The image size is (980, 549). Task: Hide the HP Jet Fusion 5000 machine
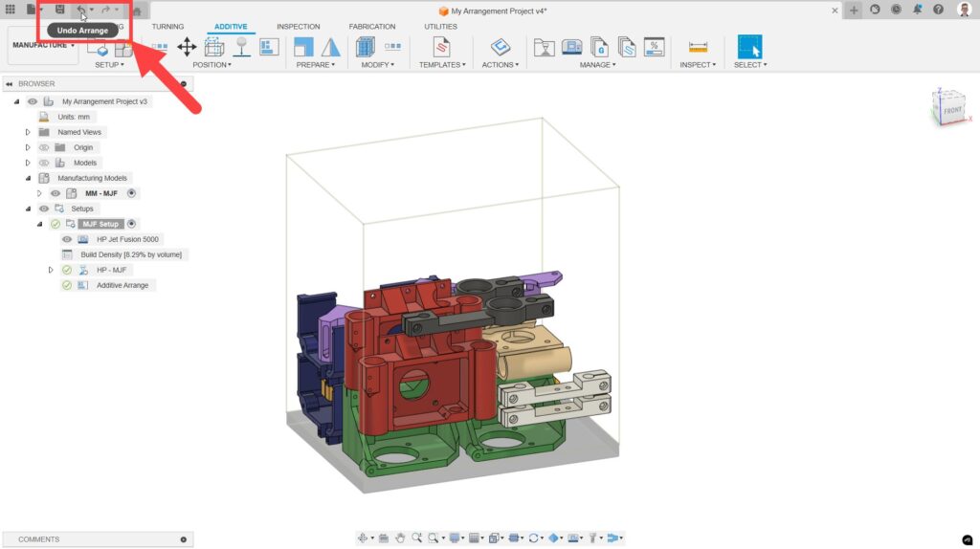click(67, 239)
